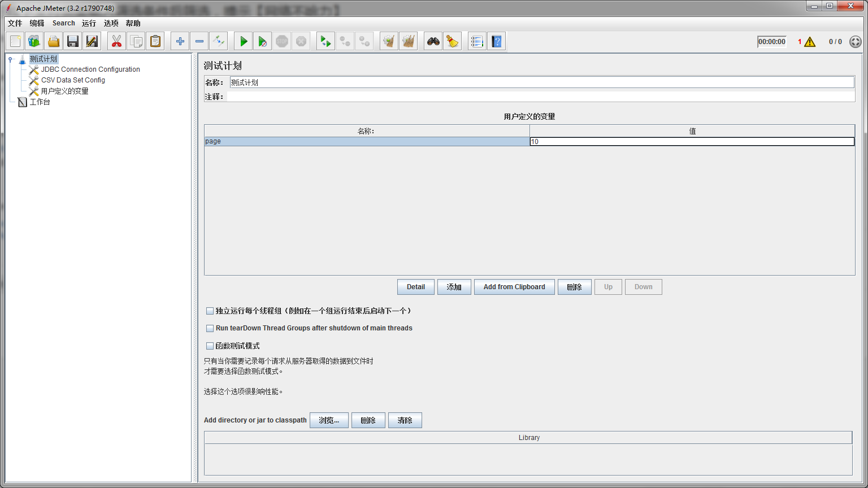Click the 00:00:00 elapsed time display
Image resolution: width=868 pixels, height=488 pixels.
(x=772, y=42)
